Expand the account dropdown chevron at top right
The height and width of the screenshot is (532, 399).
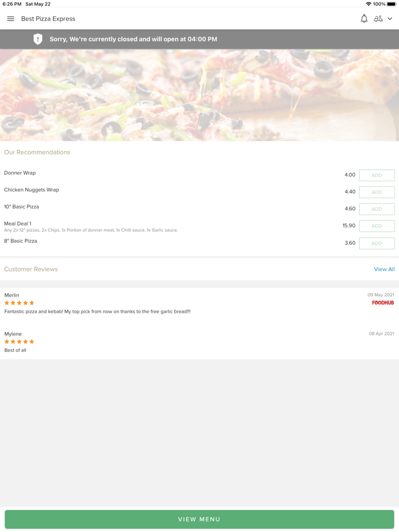390,19
